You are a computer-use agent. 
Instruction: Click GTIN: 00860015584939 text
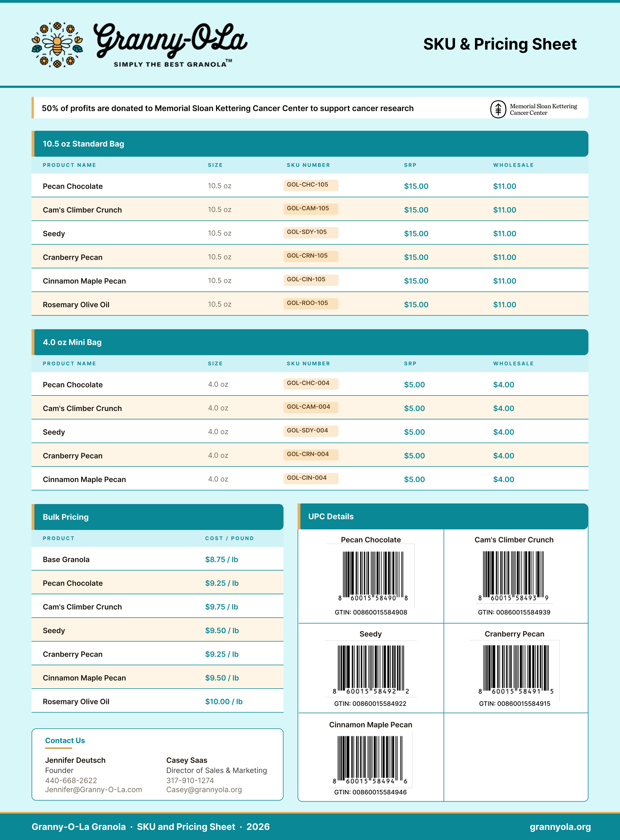click(514, 612)
